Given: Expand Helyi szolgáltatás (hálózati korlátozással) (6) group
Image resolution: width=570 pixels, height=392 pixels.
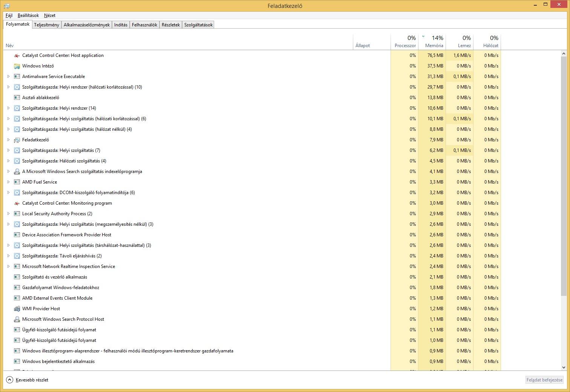Looking at the screenshot, I should pos(8,119).
